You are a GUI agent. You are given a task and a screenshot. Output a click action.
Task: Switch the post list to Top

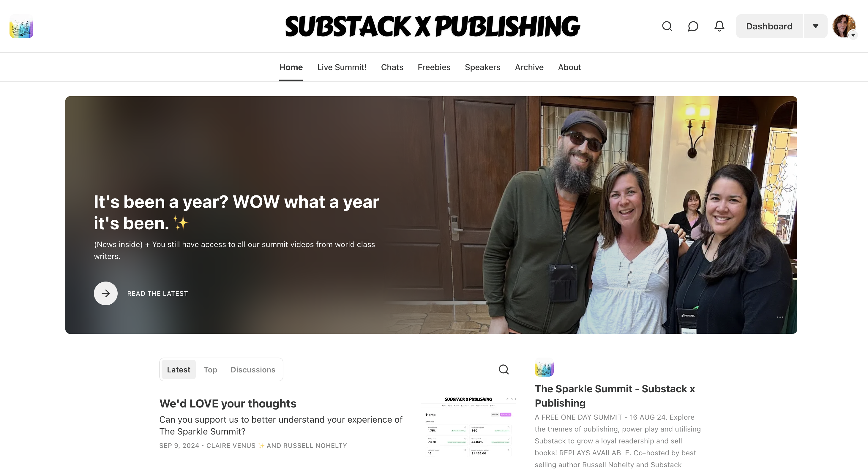[210, 369]
